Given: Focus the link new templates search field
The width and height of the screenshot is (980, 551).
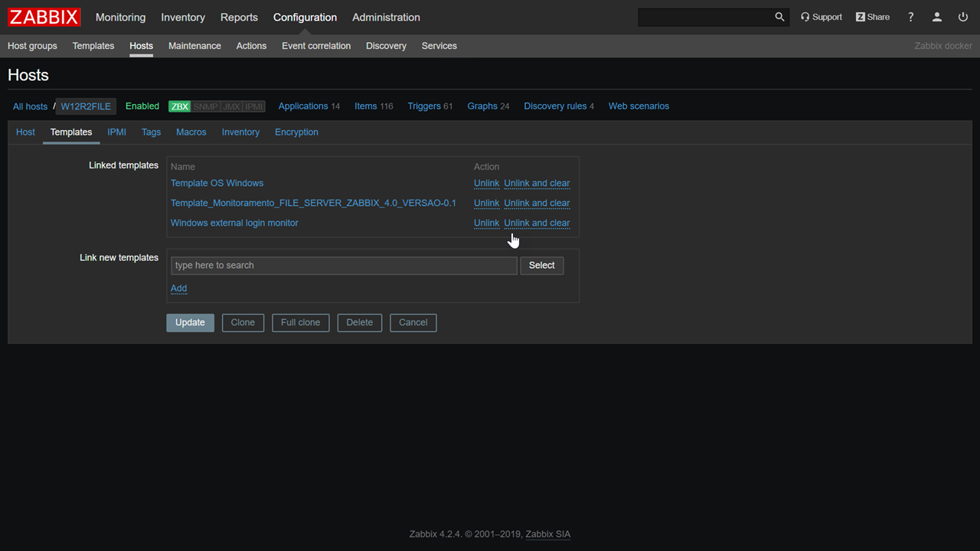Looking at the screenshot, I should pos(343,266).
